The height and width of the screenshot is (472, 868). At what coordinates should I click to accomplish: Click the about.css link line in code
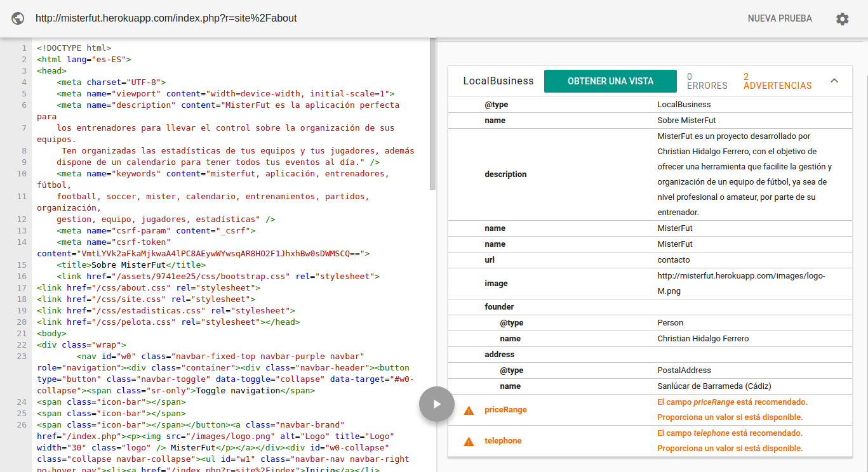[x=149, y=288]
